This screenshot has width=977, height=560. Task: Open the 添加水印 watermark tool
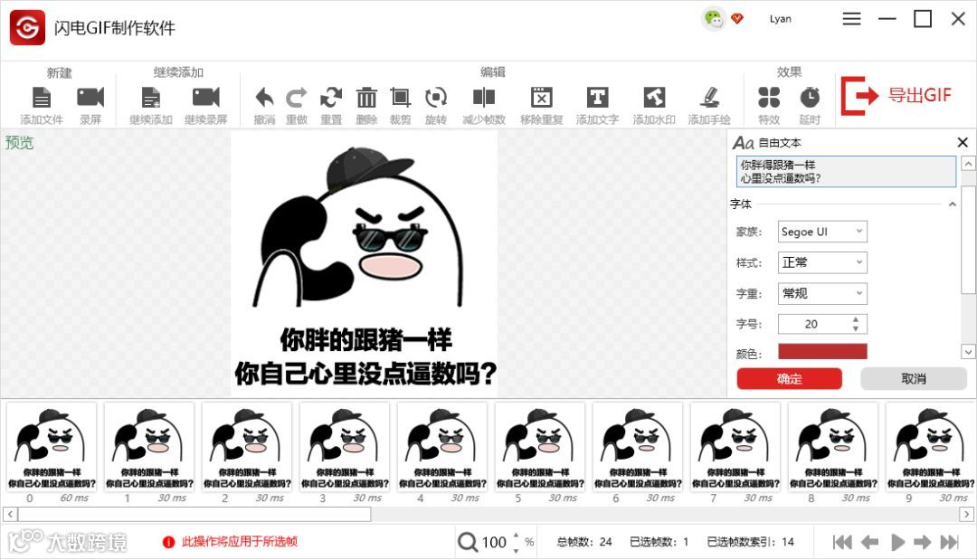point(654,98)
